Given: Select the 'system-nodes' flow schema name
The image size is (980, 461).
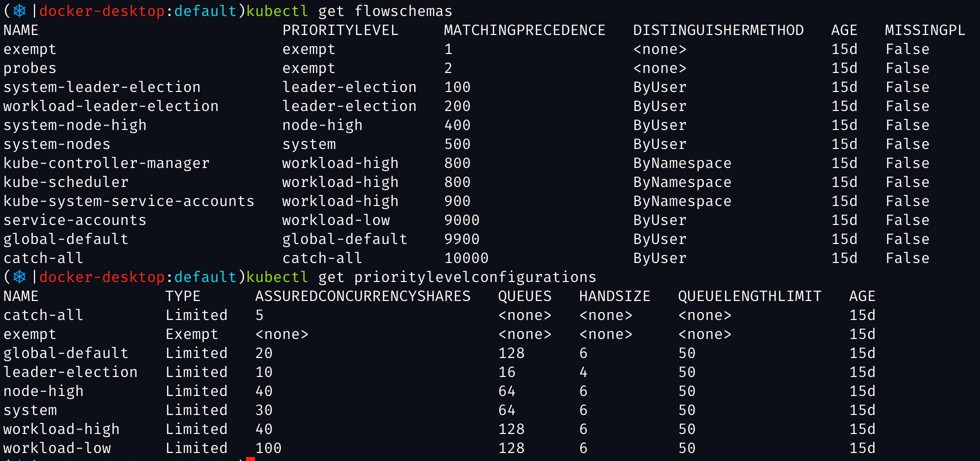Looking at the screenshot, I should click(57, 144).
